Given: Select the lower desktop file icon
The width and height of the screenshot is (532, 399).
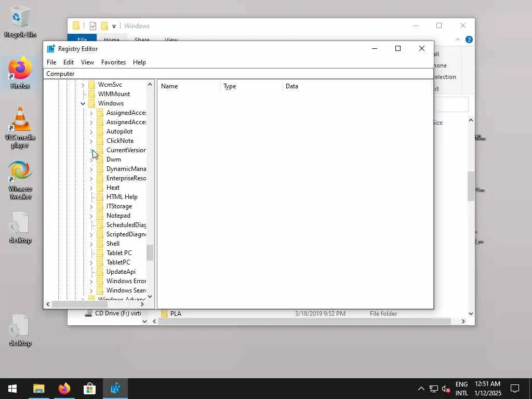Looking at the screenshot, I should [20, 330].
